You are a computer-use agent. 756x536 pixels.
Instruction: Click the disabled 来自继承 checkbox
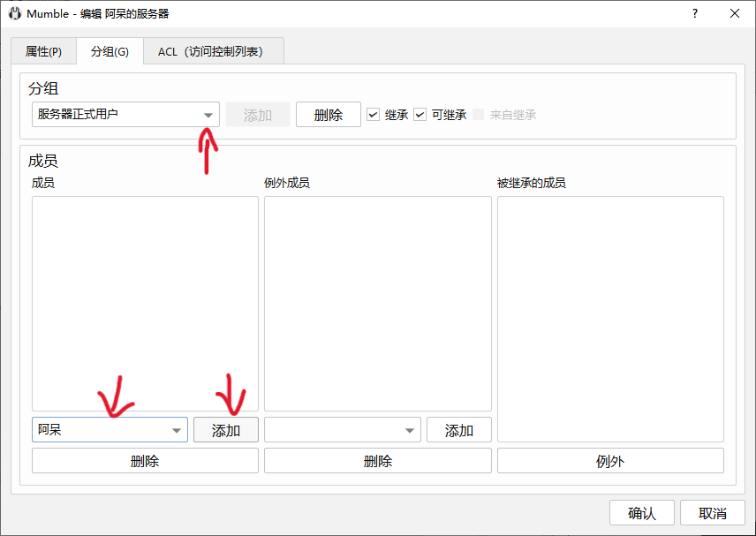pos(479,115)
